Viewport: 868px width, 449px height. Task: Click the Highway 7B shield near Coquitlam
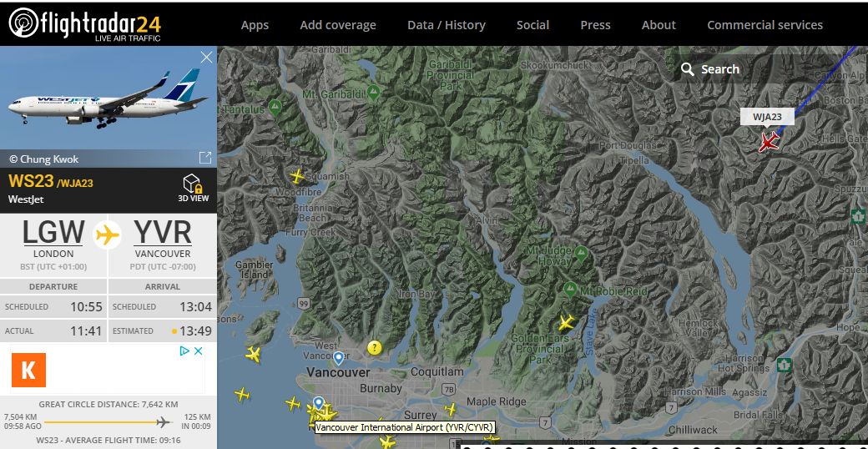click(x=449, y=390)
